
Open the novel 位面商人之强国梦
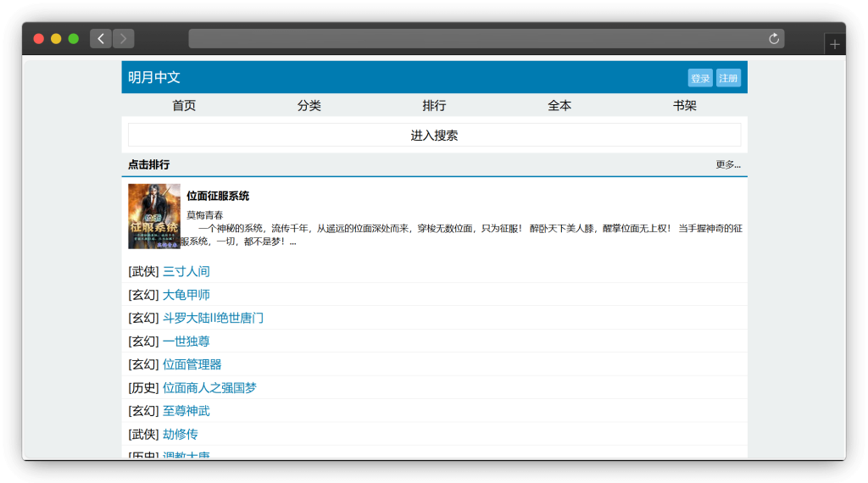(x=209, y=388)
